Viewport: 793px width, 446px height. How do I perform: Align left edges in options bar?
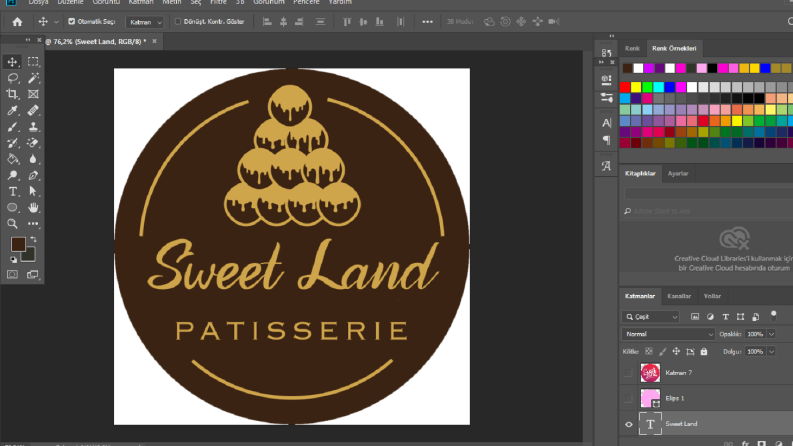click(267, 22)
